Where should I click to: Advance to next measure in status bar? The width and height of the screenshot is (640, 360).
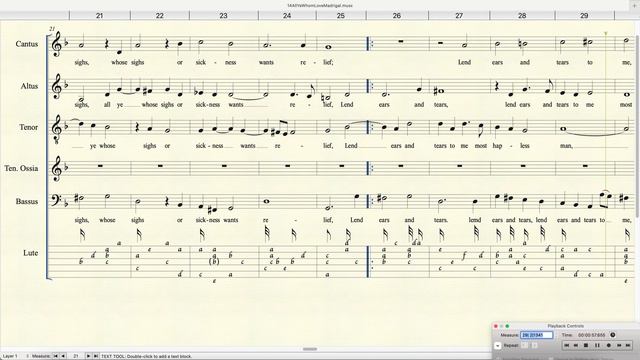[x=88, y=356]
